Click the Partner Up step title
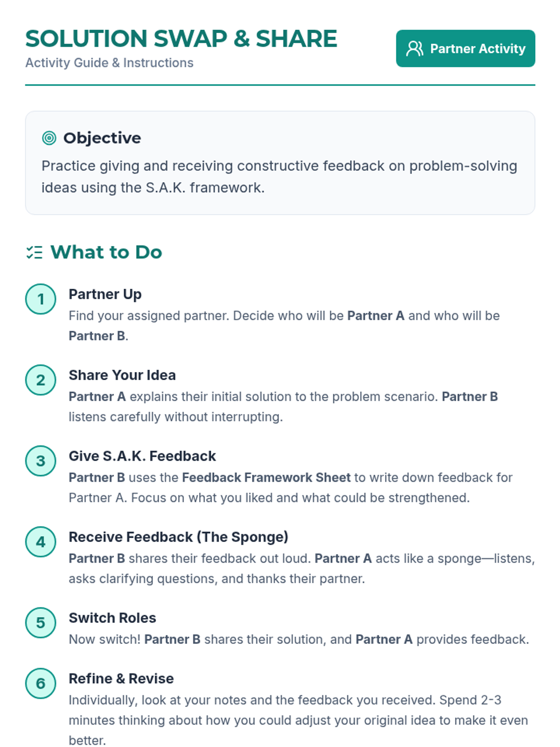The height and width of the screenshot is (747, 560). pos(105,294)
